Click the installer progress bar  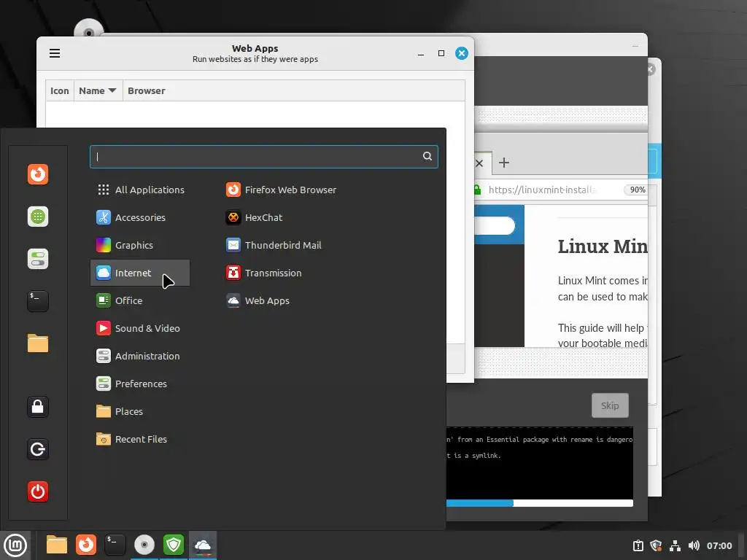(540, 503)
